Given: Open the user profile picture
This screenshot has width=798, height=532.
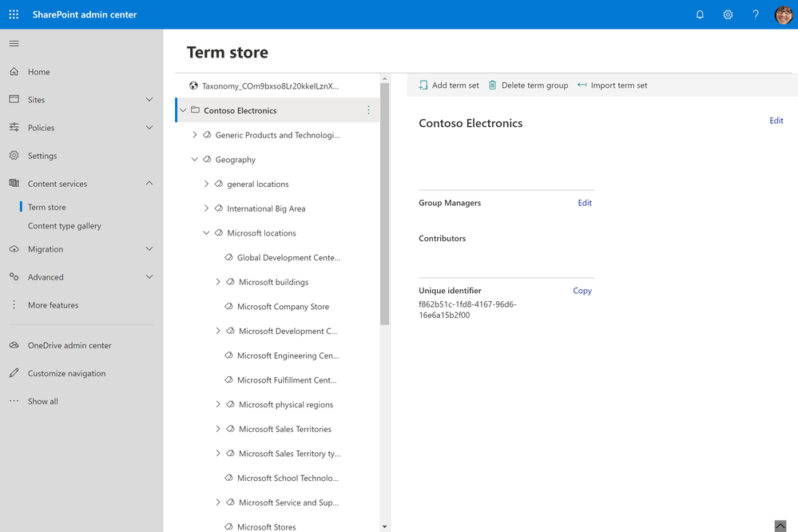Looking at the screenshot, I should (x=784, y=14).
